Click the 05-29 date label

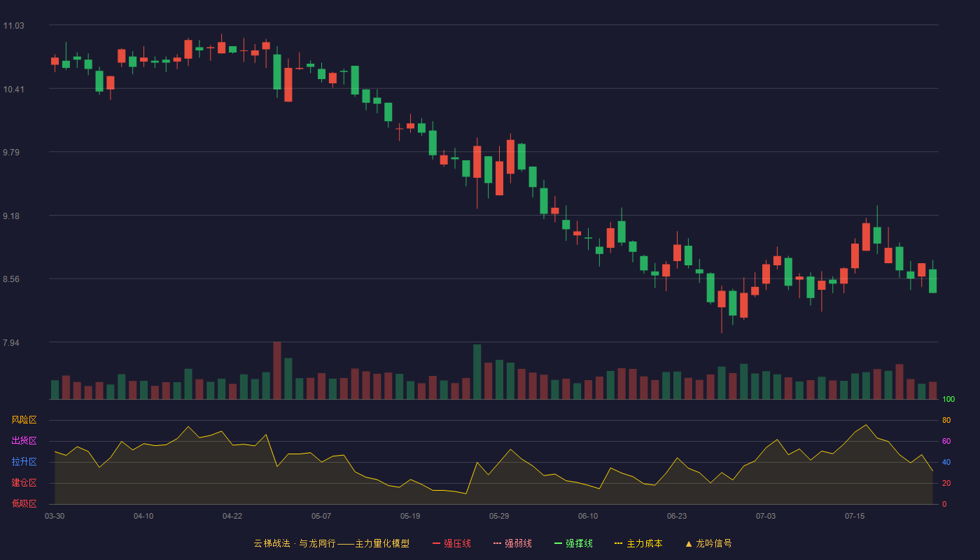[x=499, y=516]
